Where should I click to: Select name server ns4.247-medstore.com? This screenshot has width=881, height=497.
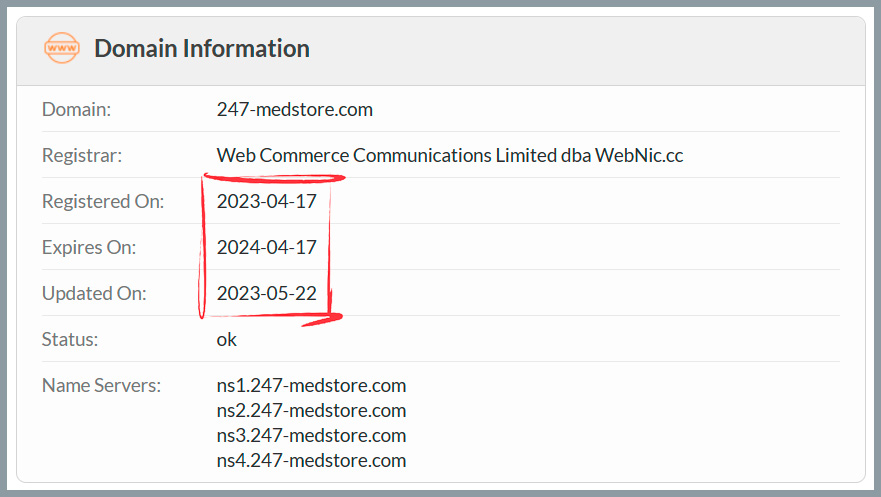[x=311, y=460]
